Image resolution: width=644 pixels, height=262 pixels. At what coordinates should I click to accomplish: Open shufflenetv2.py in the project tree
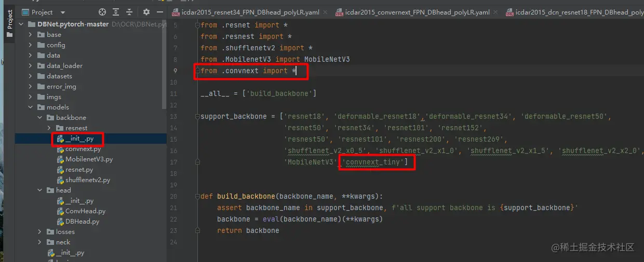(88, 180)
